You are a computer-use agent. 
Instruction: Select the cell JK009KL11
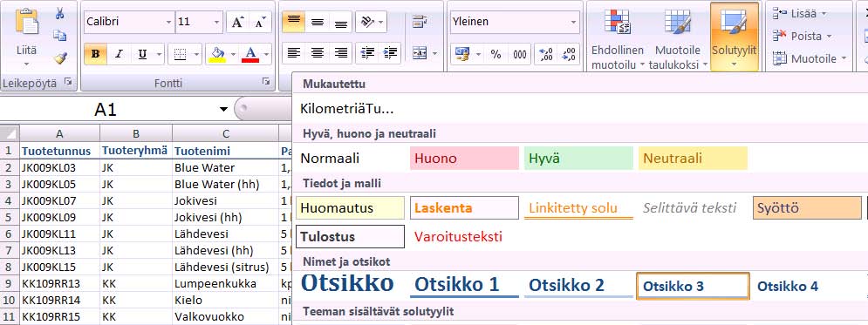pyautogui.click(x=60, y=234)
